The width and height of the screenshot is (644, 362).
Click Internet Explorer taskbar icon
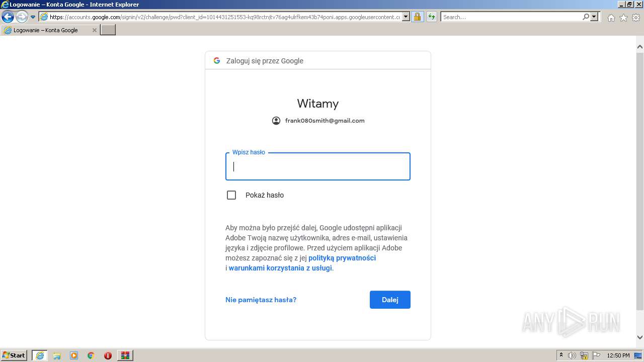tap(40, 355)
